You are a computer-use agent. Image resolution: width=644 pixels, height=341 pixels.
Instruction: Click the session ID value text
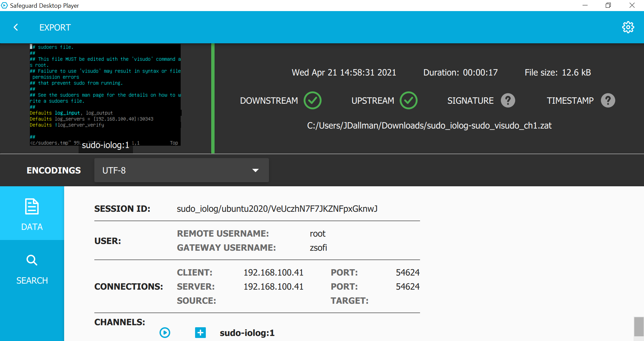coord(277,209)
